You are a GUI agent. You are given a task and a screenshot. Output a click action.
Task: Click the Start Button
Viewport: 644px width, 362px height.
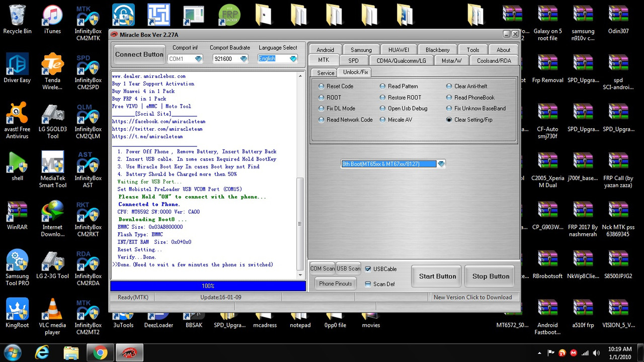(x=438, y=276)
